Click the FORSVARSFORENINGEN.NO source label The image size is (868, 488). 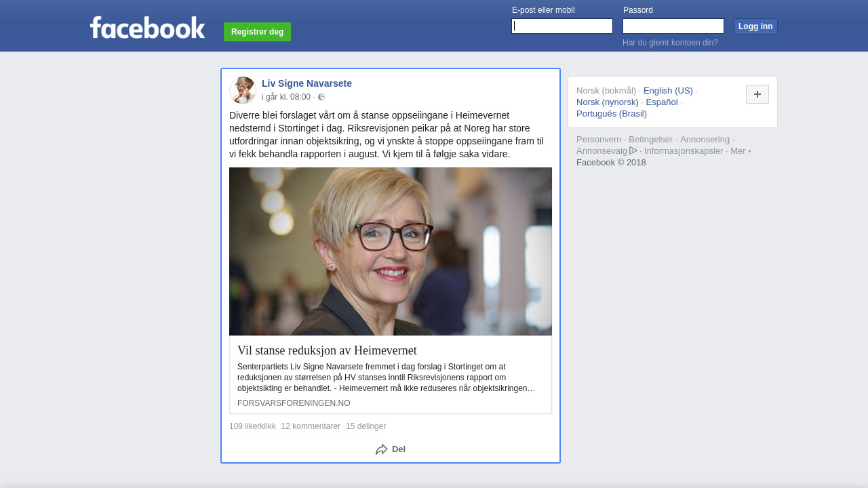(x=294, y=403)
